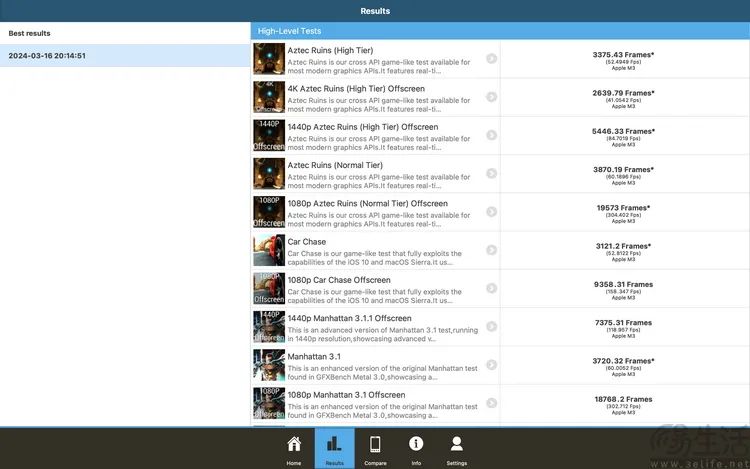The image size is (750, 469).
Task: Click the 2639.79 Frames score
Action: point(623,93)
